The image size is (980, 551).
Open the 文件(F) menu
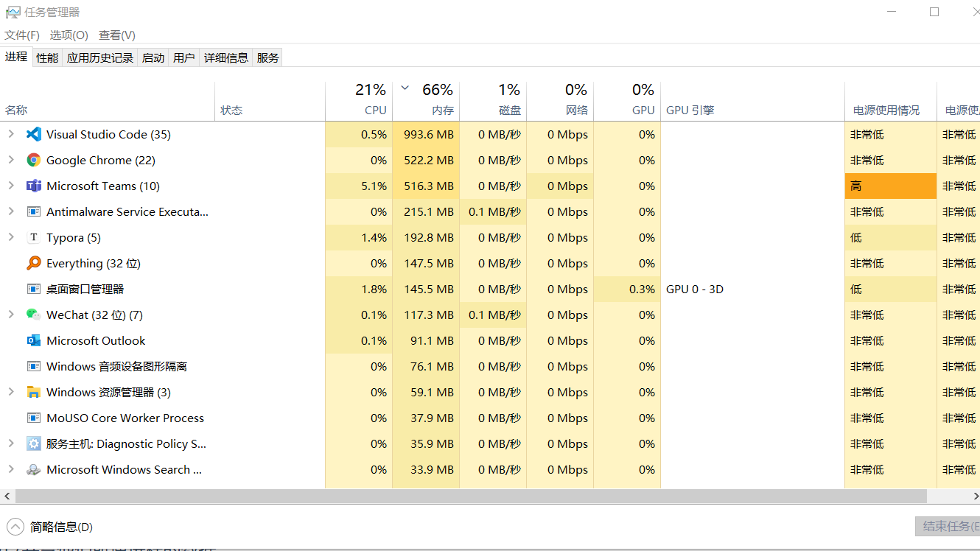pyautogui.click(x=22, y=35)
